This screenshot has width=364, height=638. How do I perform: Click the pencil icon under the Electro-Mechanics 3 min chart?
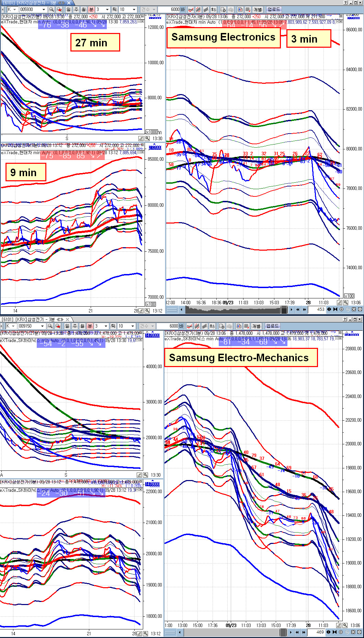(x=339, y=625)
